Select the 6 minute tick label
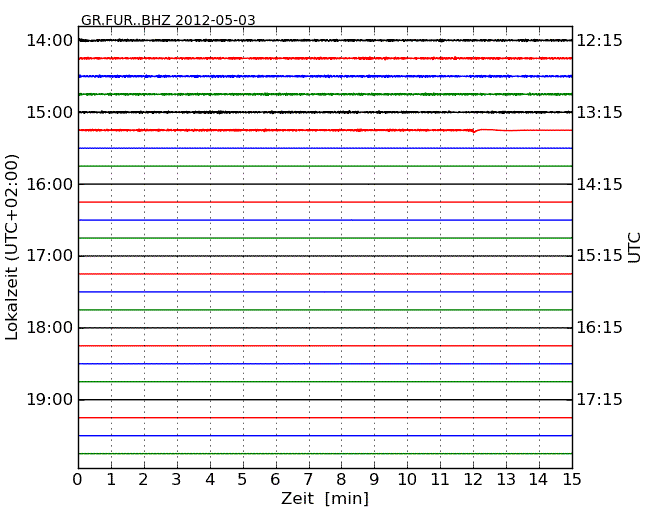The height and width of the screenshot is (520, 650). coord(276,480)
